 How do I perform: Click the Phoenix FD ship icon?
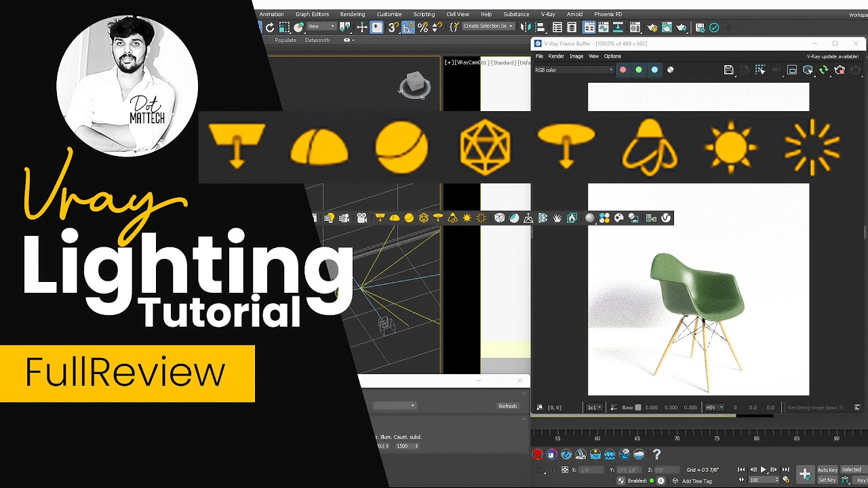[x=639, y=454]
